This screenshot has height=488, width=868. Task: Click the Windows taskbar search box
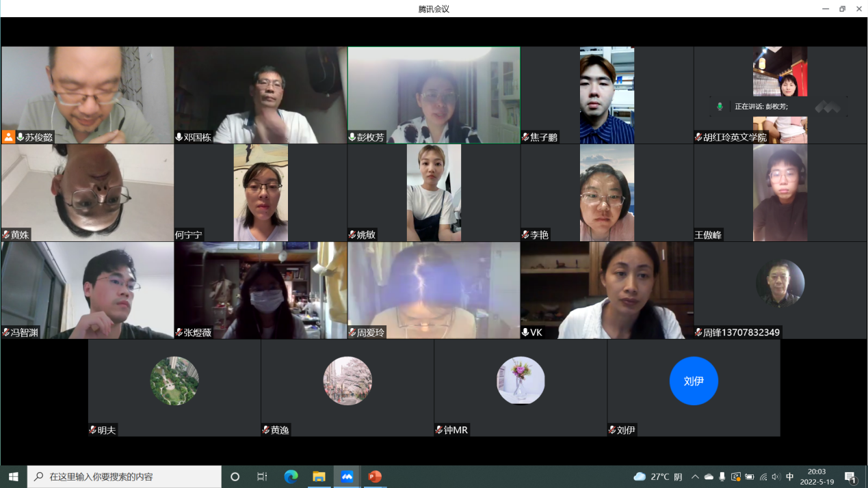click(x=124, y=476)
